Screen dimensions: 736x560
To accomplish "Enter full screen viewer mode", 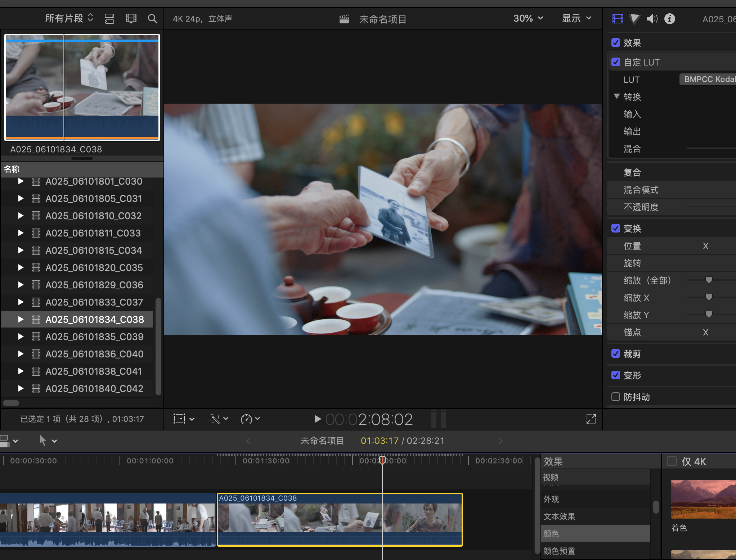I will point(591,419).
